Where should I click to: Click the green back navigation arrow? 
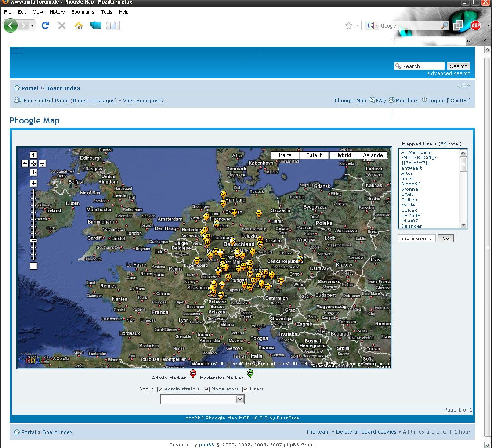pos(11,26)
